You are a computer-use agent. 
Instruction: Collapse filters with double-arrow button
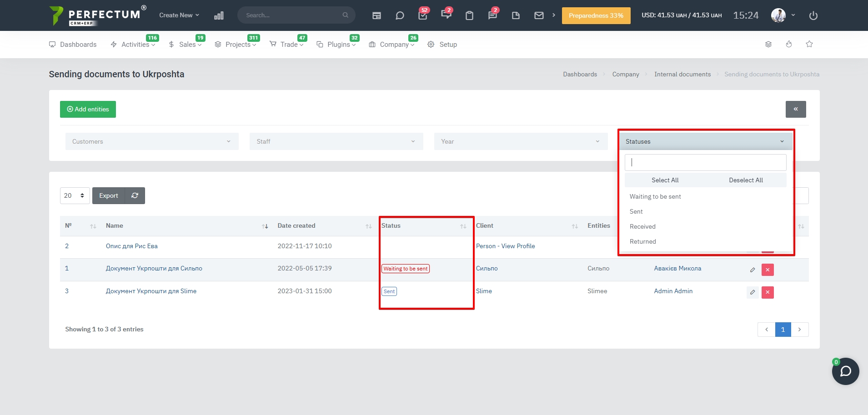796,109
